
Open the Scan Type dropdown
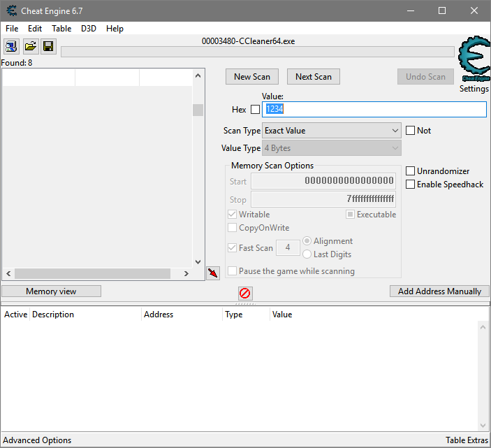point(331,131)
